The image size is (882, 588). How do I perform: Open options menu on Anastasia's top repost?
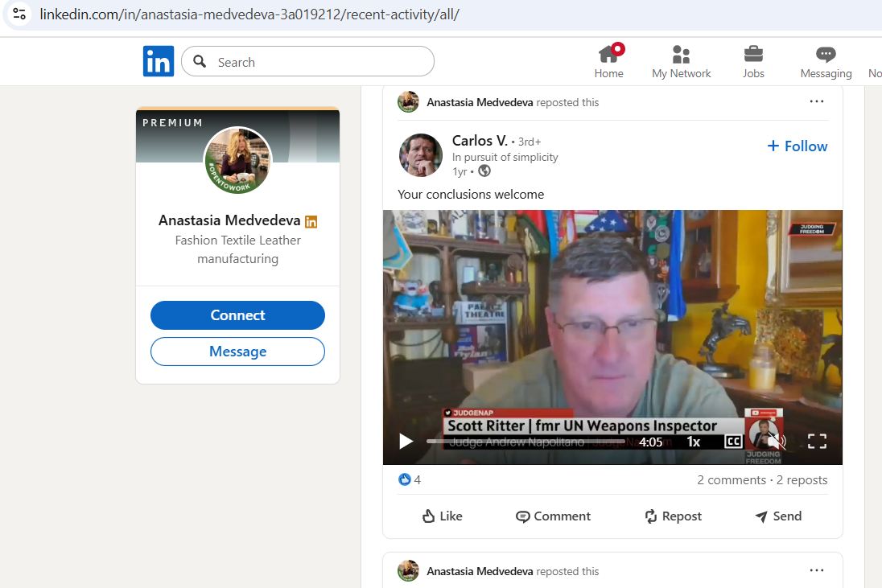click(817, 101)
